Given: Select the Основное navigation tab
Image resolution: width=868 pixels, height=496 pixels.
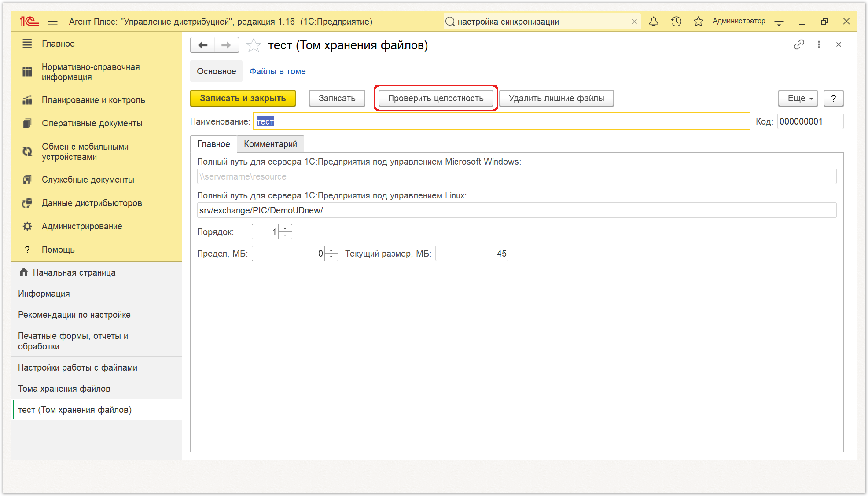Looking at the screenshot, I should coord(216,71).
